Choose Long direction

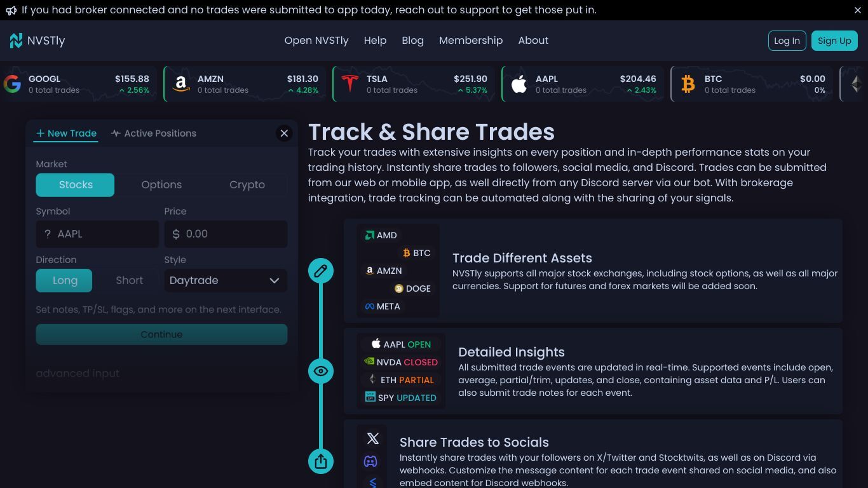pyautogui.click(x=64, y=280)
